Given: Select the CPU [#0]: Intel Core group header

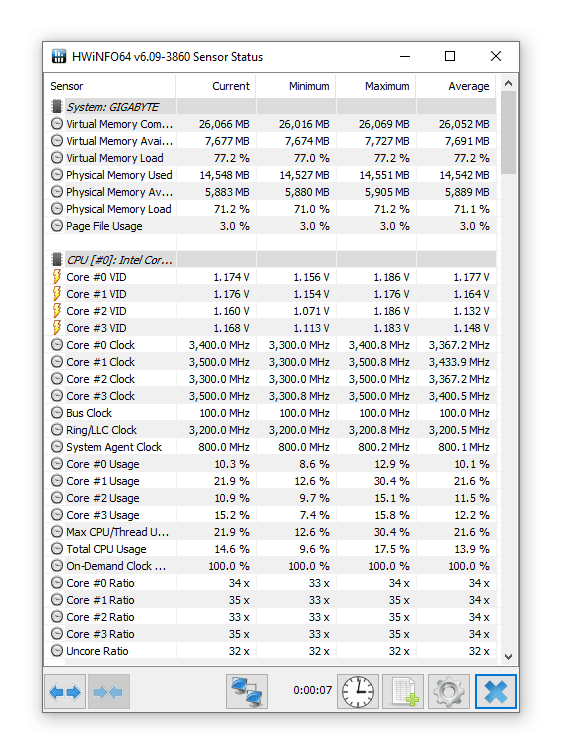Looking at the screenshot, I should point(270,260).
